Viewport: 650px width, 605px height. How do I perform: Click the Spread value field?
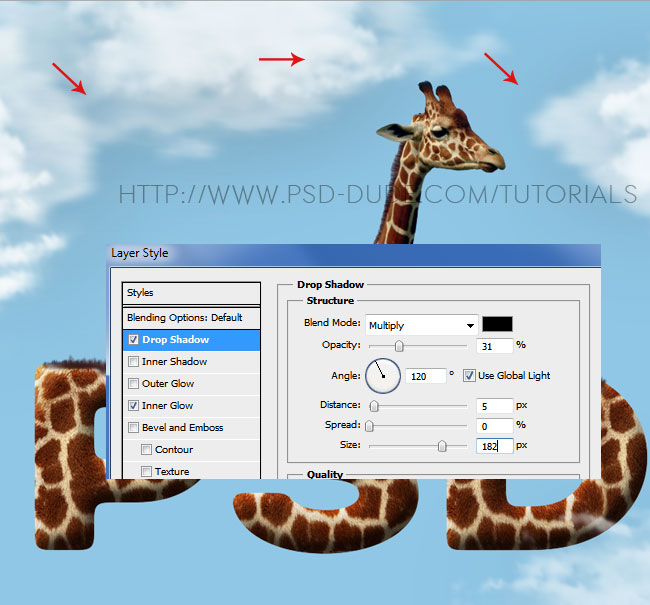pyautogui.click(x=495, y=426)
